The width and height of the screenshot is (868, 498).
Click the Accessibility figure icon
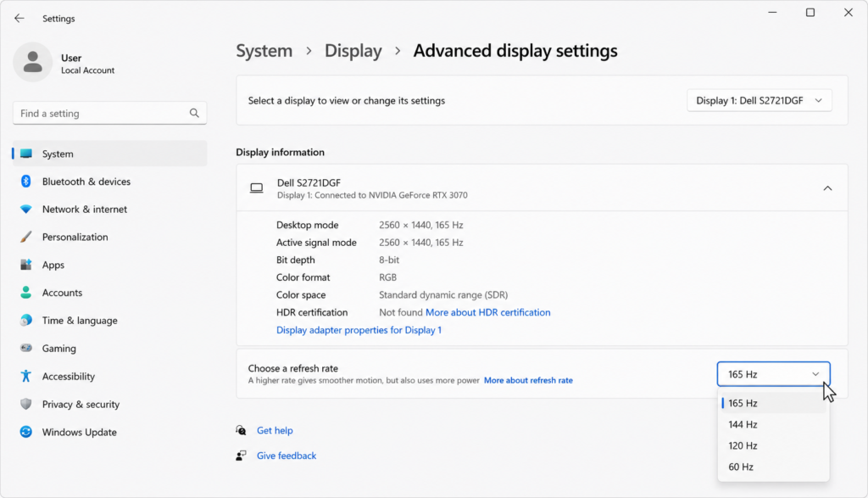(x=26, y=376)
